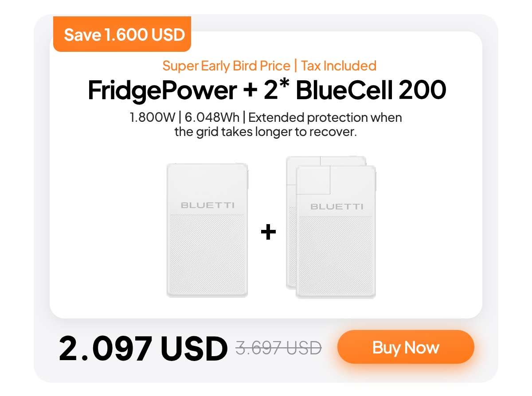Click the crossed-out 3.697 USD price
The width and height of the screenshot is (532, 396).
tap(278, 348)
